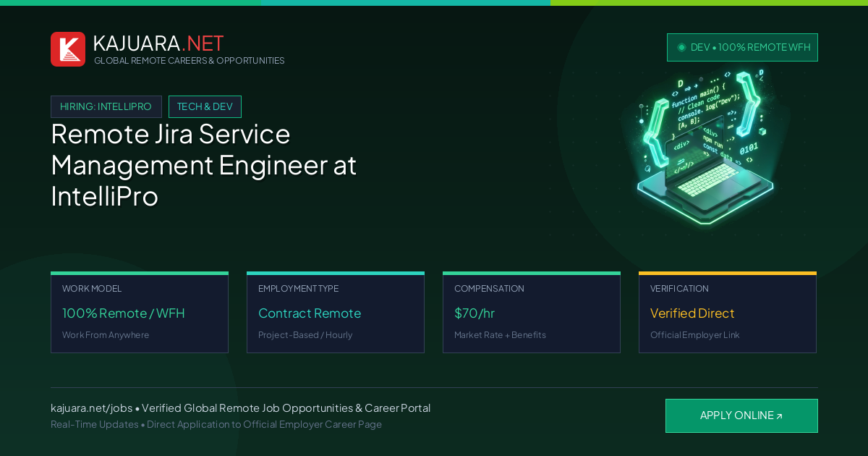Open the Work Model card
The height and width of the screenshot is (456, 868).
pyautogui.click(x=140, y=313)
